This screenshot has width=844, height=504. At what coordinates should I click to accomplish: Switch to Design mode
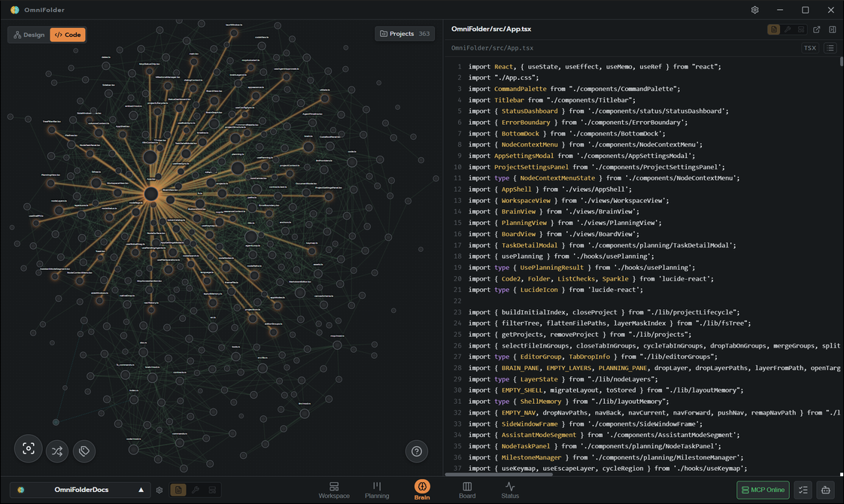tap(29, 35)
